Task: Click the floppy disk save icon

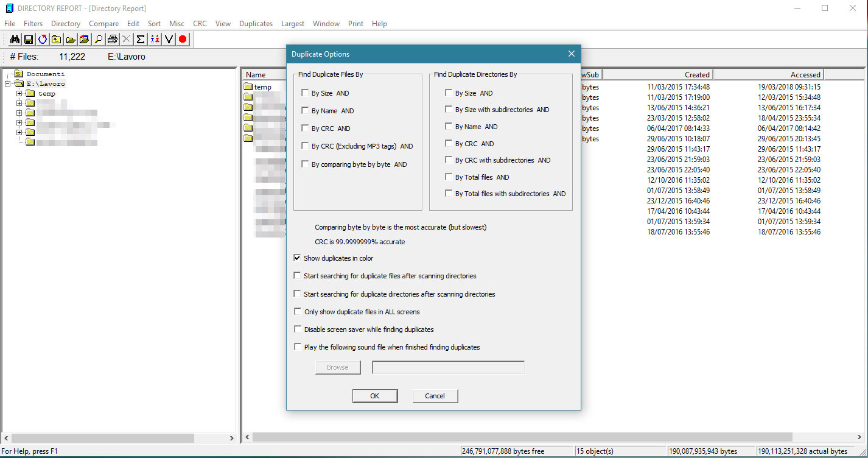Action: tap(29, 40)
